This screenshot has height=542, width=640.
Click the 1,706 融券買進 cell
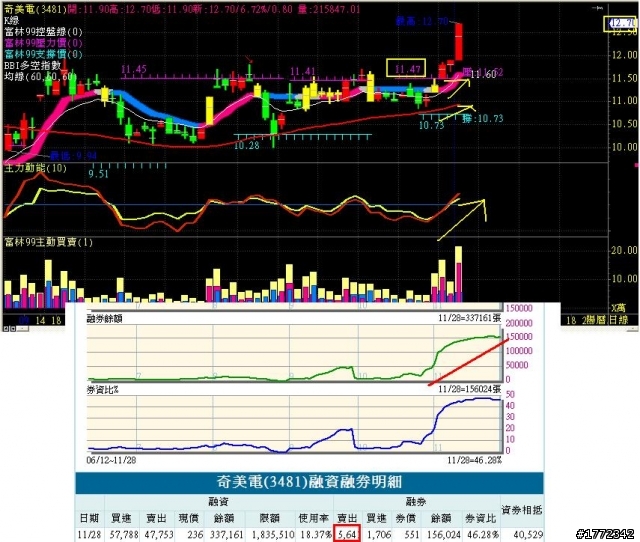pos(379,534)
